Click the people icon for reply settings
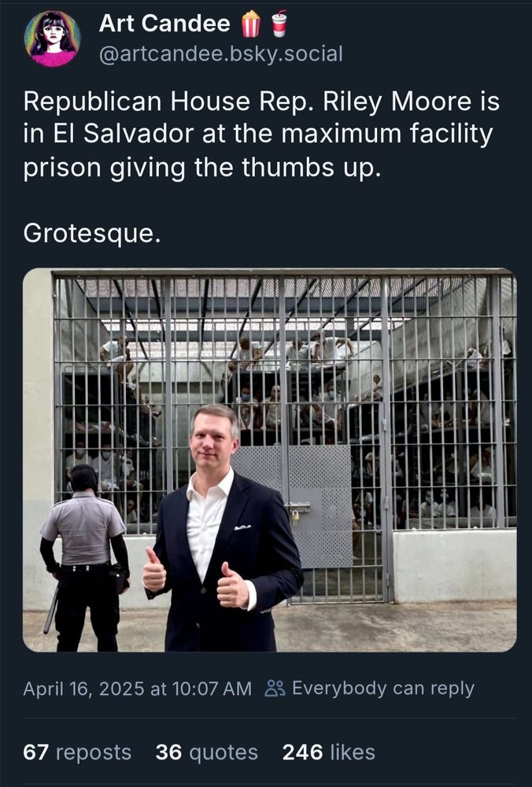The height and width of the screenshot is (787, 532). point(275,688)
